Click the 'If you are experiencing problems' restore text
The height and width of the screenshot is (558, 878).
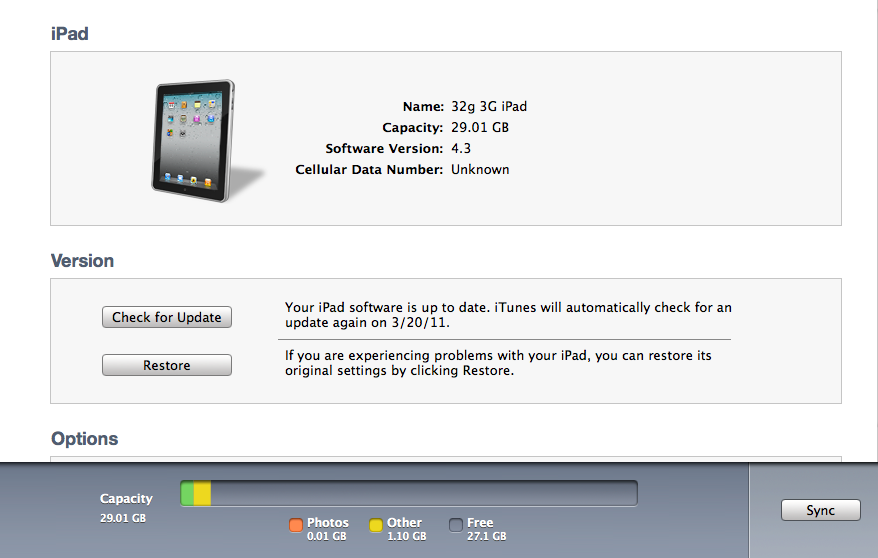point(498,363)
